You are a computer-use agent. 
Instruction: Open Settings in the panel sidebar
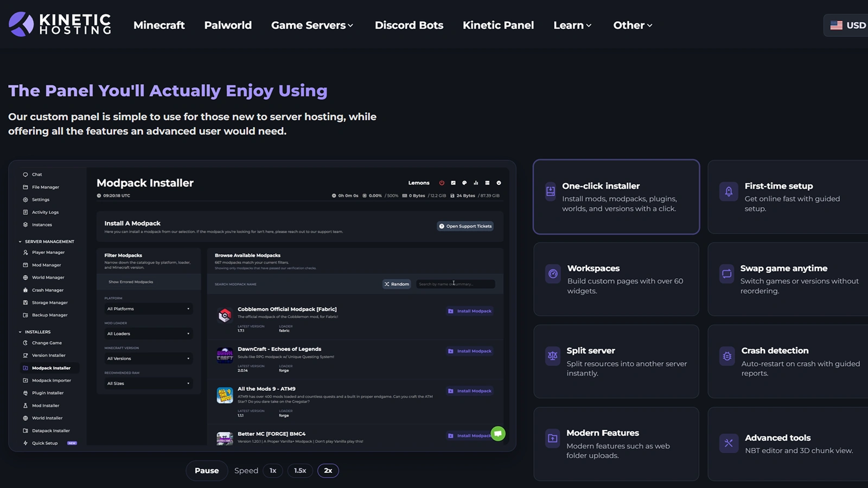tap(36, 200)
